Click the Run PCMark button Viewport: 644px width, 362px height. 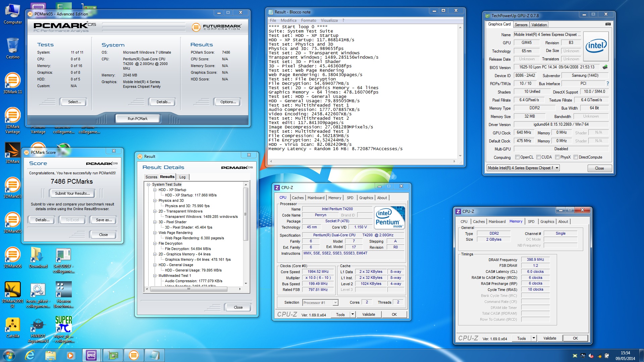(x=138, y=119)
